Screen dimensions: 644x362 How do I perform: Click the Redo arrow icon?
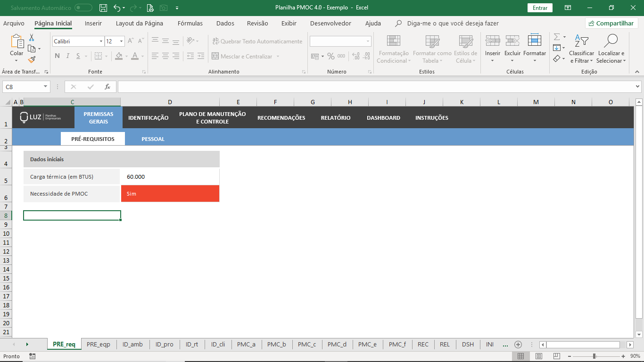coord(133,8)
